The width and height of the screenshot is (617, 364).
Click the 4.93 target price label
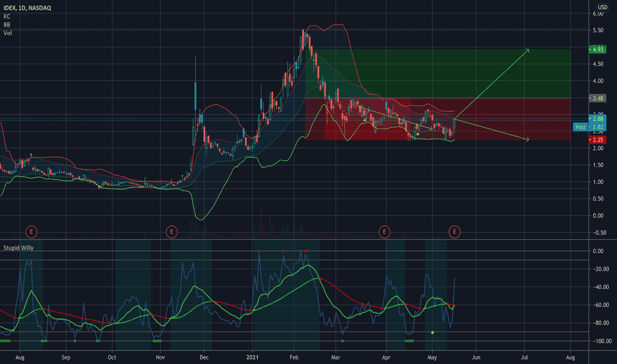(597, 49)
